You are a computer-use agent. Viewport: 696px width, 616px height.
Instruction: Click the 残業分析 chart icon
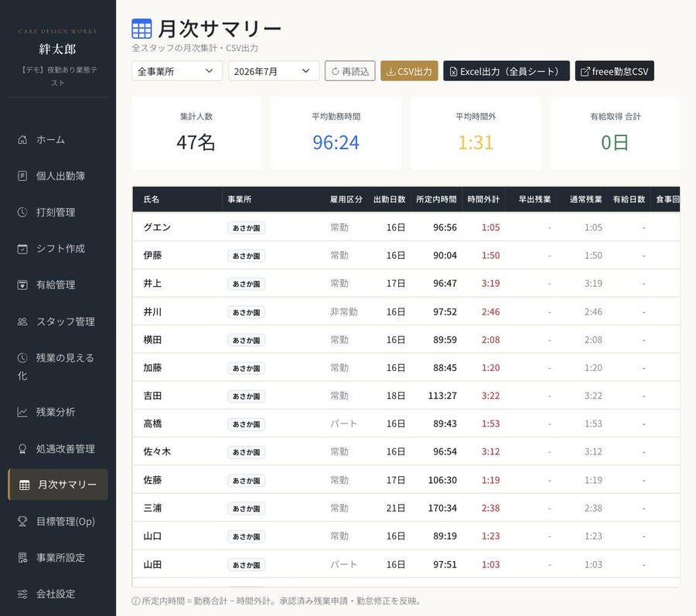(22, 412)
